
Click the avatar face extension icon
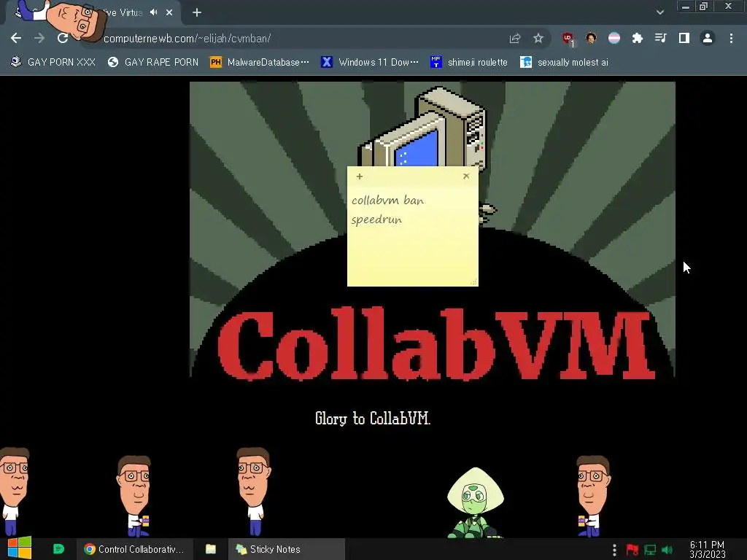[x=591, y=38]
